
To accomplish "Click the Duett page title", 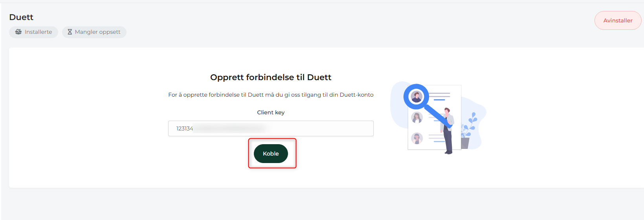I will pyautogui.click(x=21, y=17).
